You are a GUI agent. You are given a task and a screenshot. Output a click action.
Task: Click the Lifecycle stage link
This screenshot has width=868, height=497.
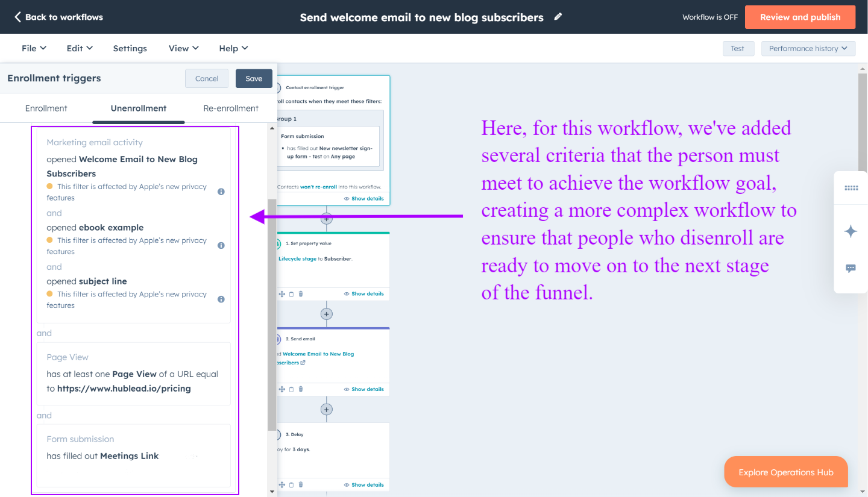coord(297,258)
